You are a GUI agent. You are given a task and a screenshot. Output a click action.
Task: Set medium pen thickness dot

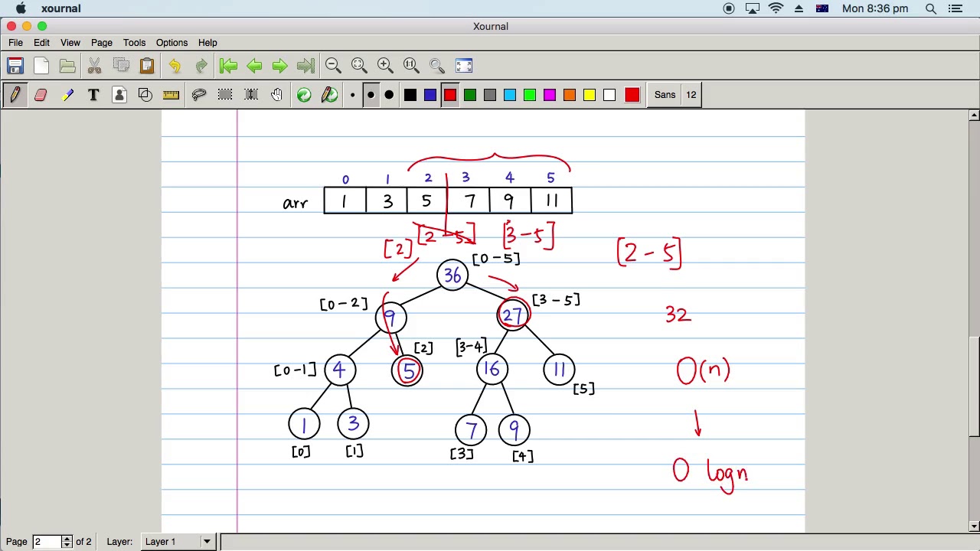click(x=371, y=95)
